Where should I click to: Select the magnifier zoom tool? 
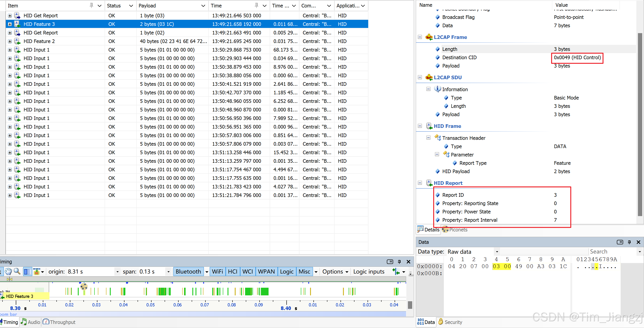[x=17, y=271]
